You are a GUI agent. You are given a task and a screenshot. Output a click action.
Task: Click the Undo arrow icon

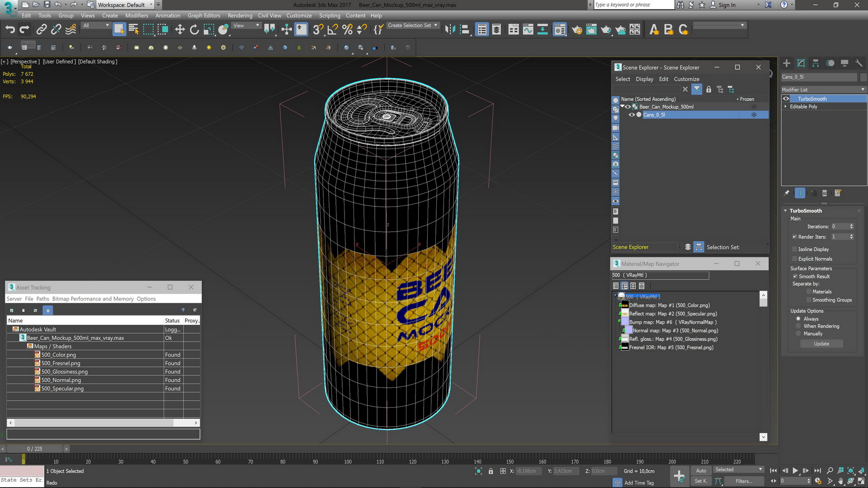10,30
